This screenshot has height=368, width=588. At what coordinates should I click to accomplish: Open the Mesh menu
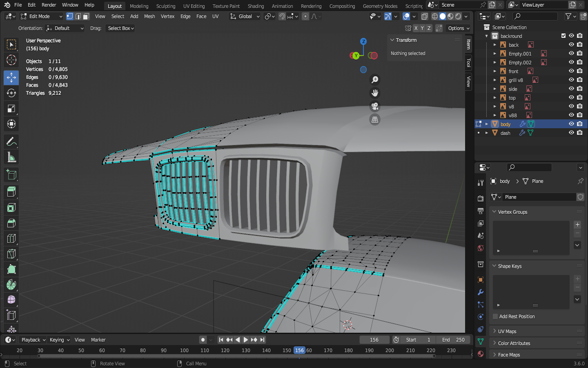pyautogui.click(x=149, y=16)
